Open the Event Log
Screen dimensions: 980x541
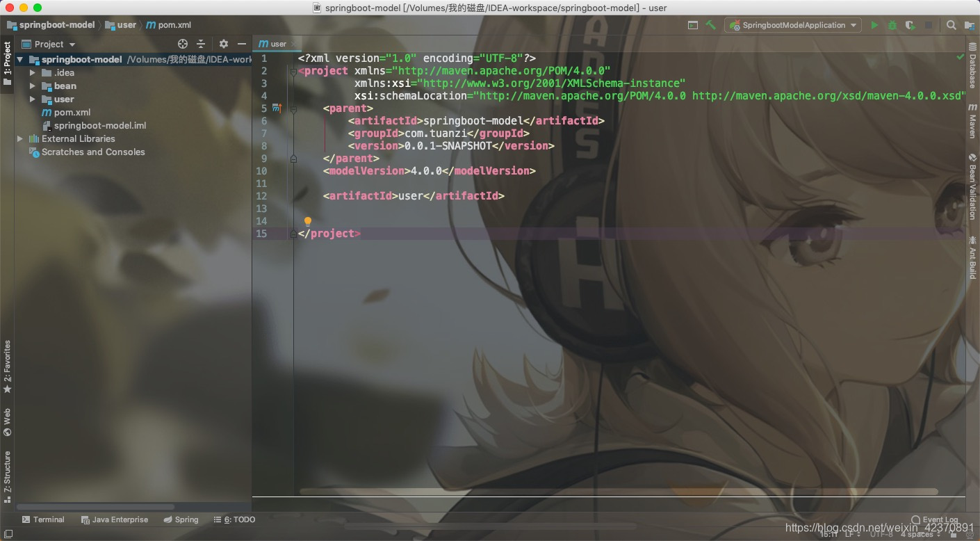(935, 519)
